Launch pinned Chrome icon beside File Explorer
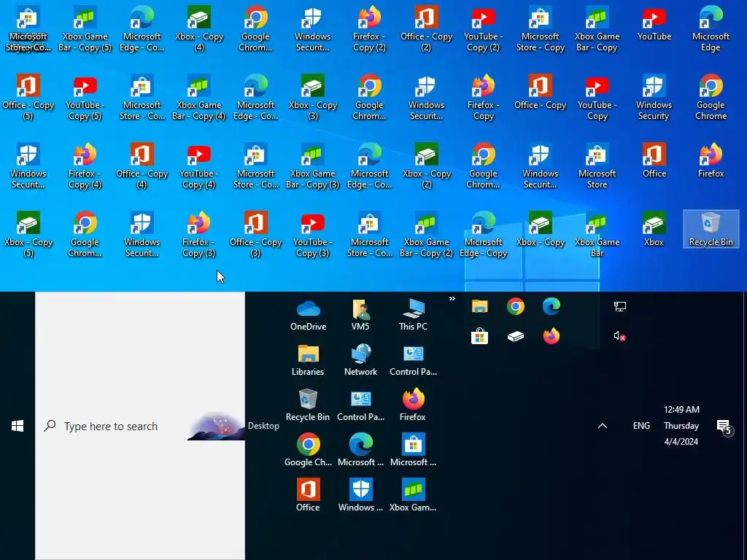The width and height of the screenshot is (747, 560). click(x=516, y=306)
